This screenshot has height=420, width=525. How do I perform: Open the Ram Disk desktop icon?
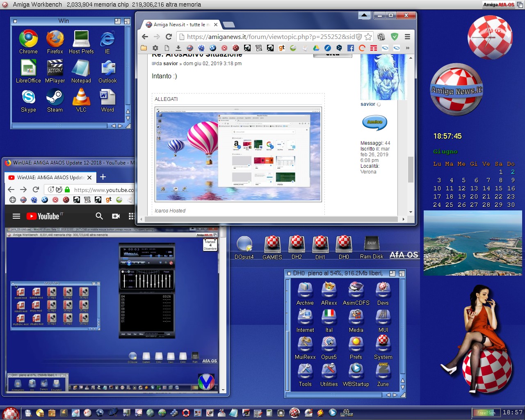pyautogui.click(x=371, y=244)
